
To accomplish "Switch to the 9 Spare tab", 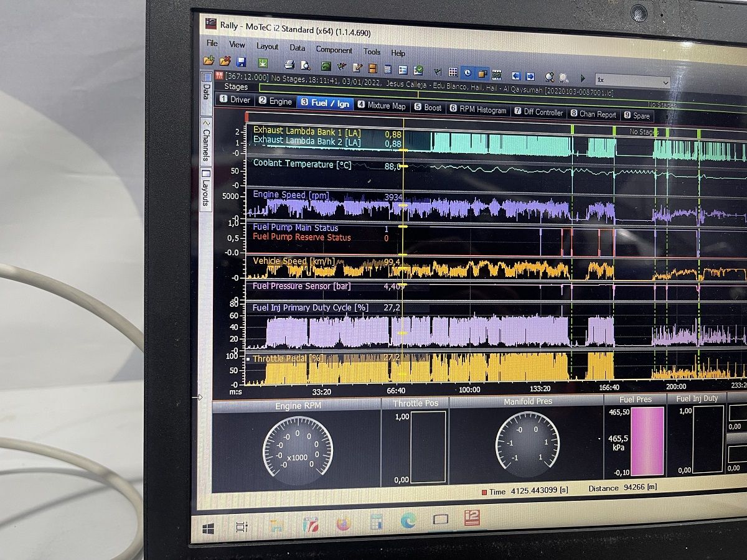I will tap(637, 116).
